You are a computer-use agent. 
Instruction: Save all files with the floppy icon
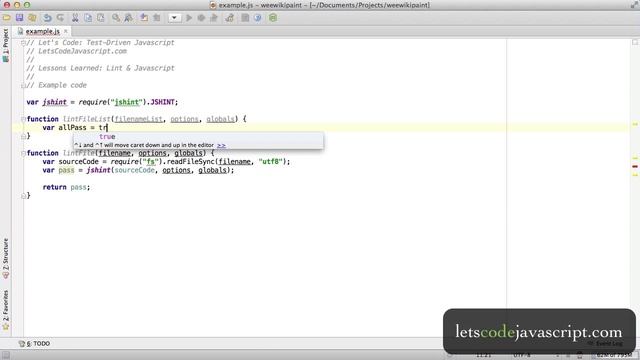[19, 18]
